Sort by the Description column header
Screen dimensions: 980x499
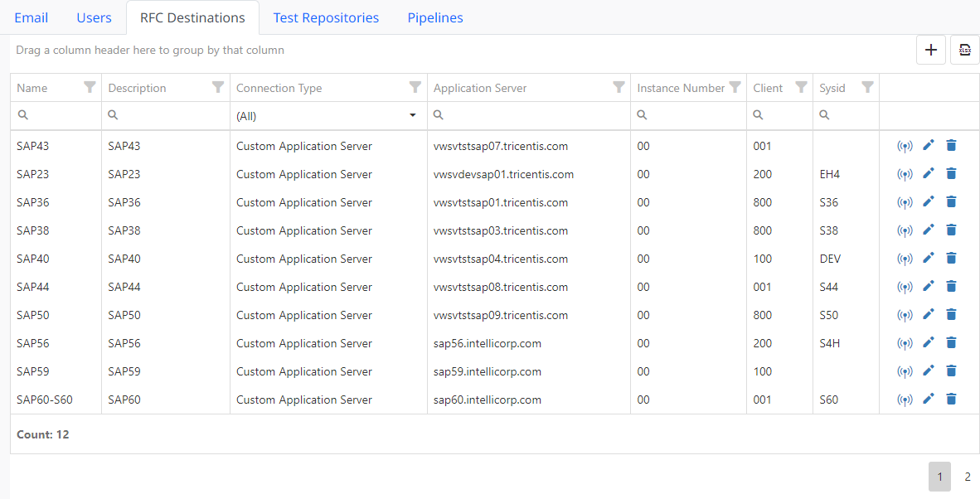click(138, 88)
